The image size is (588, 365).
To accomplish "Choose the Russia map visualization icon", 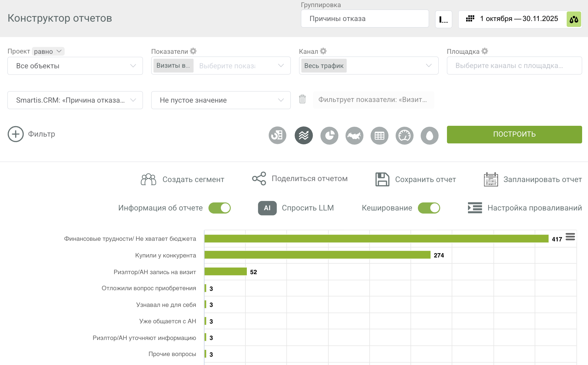I will tap(354, 135).
